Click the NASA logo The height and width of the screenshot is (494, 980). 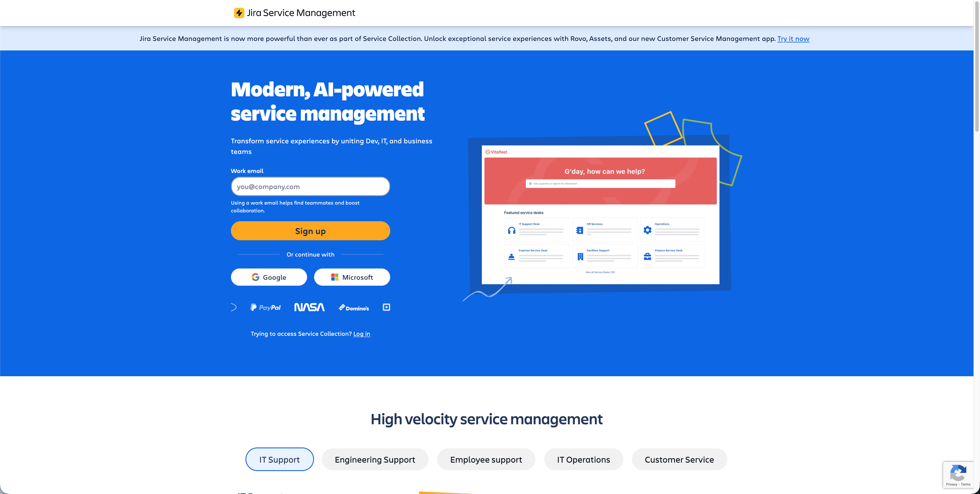pyautogui.click(x=309, y=307)
